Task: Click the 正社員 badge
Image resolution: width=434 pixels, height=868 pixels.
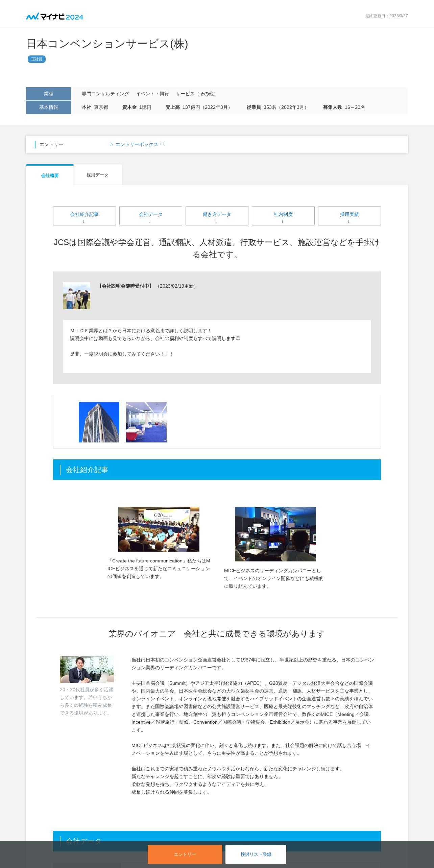Action: [37, 59]
